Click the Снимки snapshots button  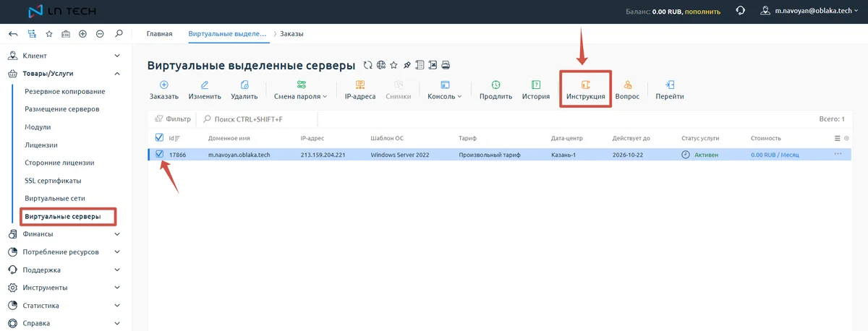399,90
